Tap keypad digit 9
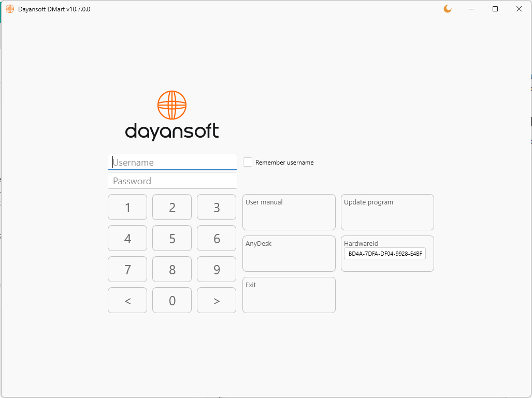Viewport: 532px width, 398px height. click(217, 269)
